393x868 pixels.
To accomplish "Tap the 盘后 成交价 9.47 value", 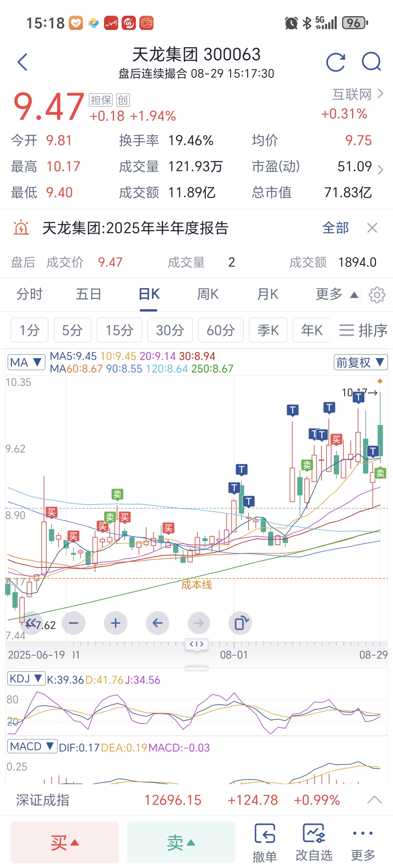I will [x=110, y=262].
